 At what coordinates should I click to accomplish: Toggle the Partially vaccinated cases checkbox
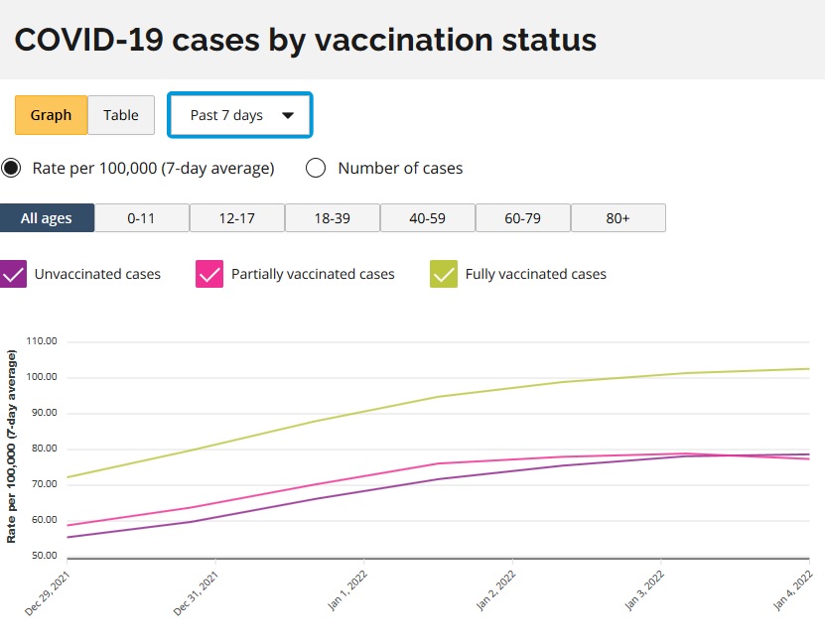tap(209, 274)
